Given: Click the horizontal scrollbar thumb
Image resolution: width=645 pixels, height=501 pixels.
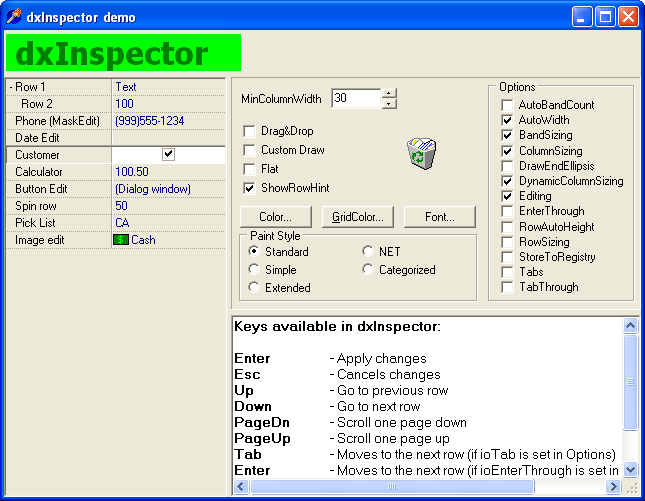Looking at the screenshot, I should 392,487.
